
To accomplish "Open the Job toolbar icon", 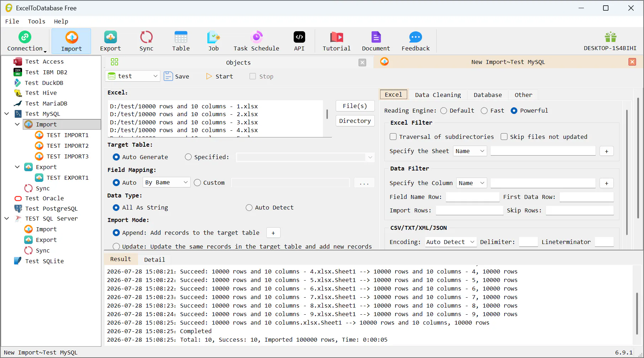I will (x=213, y=41).
